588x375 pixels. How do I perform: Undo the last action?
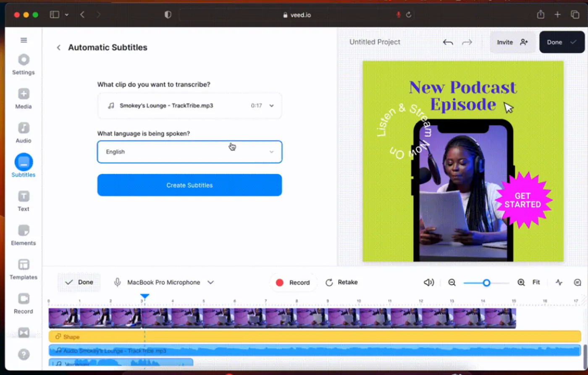[x=448, y=42]
